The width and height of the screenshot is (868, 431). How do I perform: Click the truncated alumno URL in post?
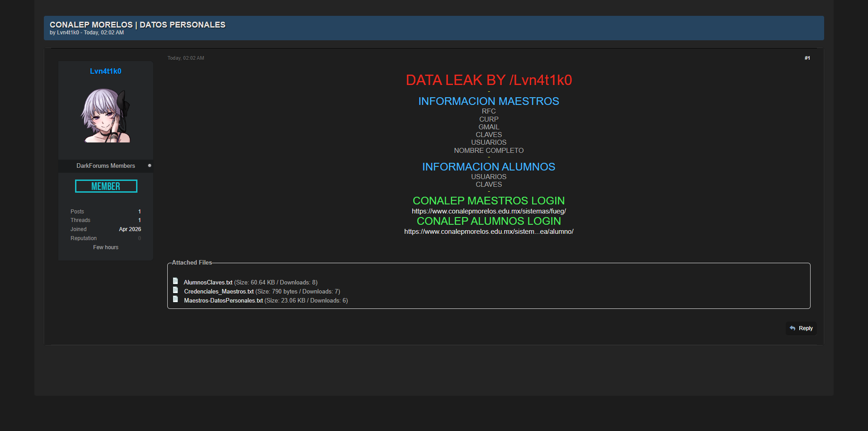coord(489,232)
